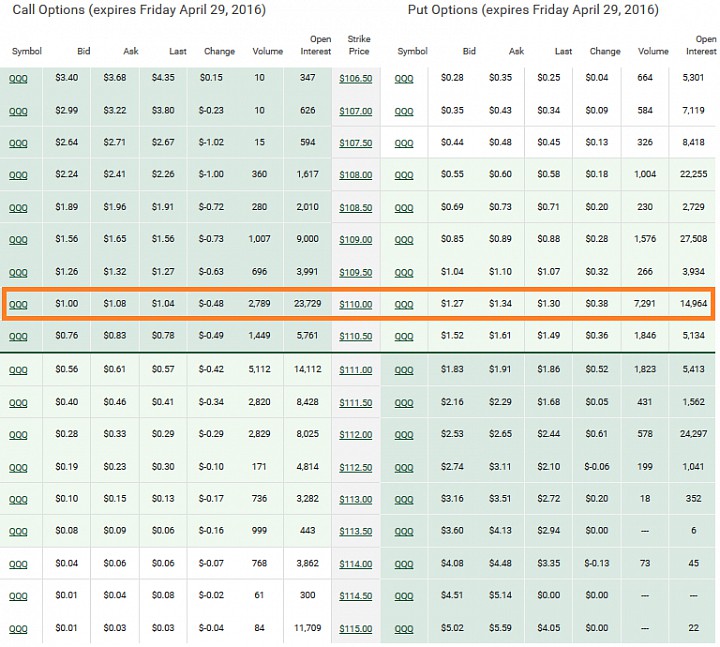Open the $110.00 strike price link
The width and height of the screenshot is (720, 647).
[x=355, y=304]
